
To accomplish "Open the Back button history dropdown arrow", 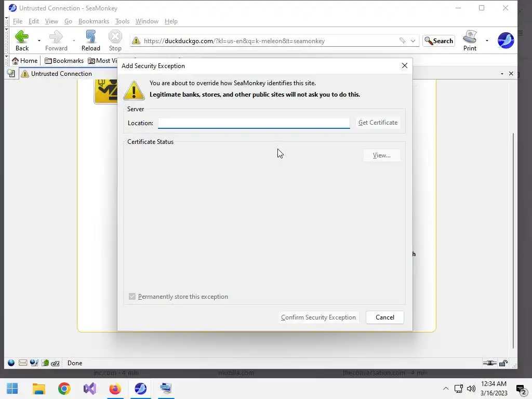I will click(x=39, y=41).
